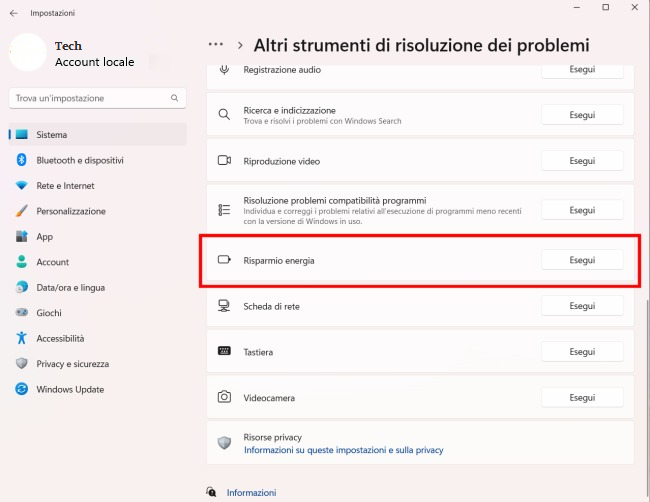
Task: Click the Informazioni help link
Action: click(x=251, y=493)
